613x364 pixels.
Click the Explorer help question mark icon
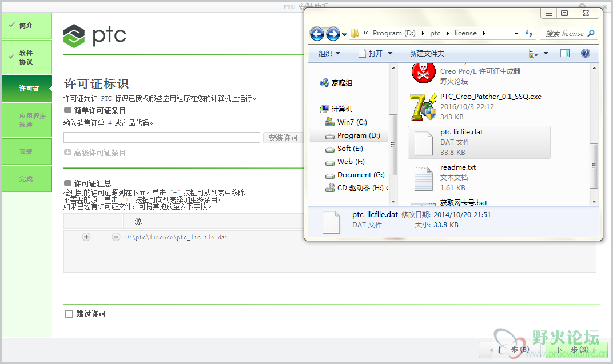click(585, 53)
